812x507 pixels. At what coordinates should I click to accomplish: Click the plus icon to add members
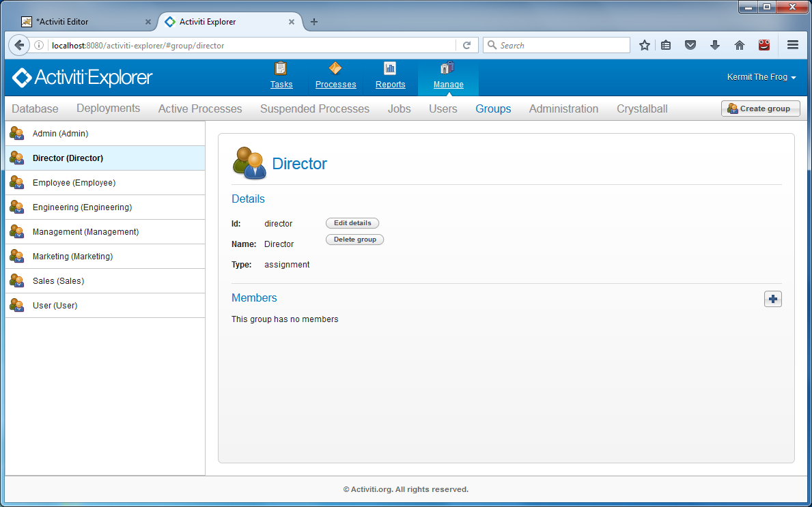[772, 299]
